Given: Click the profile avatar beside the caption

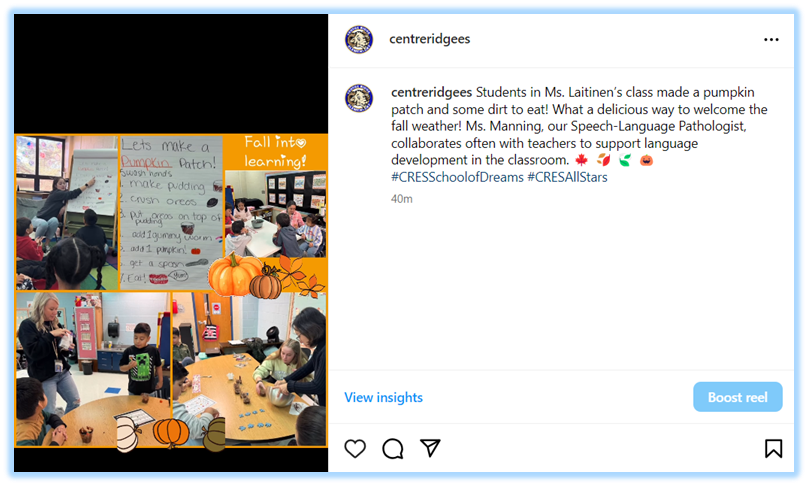Looking at the screenshot, I should (359, 98).
